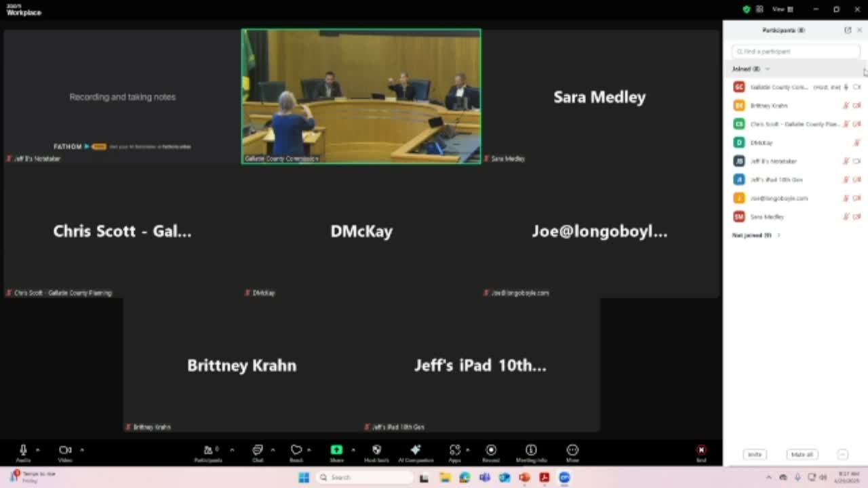This screenshot has height=488, width=868.
Task: Open the Chat panel icon
Action: click(x=258, y=453)
